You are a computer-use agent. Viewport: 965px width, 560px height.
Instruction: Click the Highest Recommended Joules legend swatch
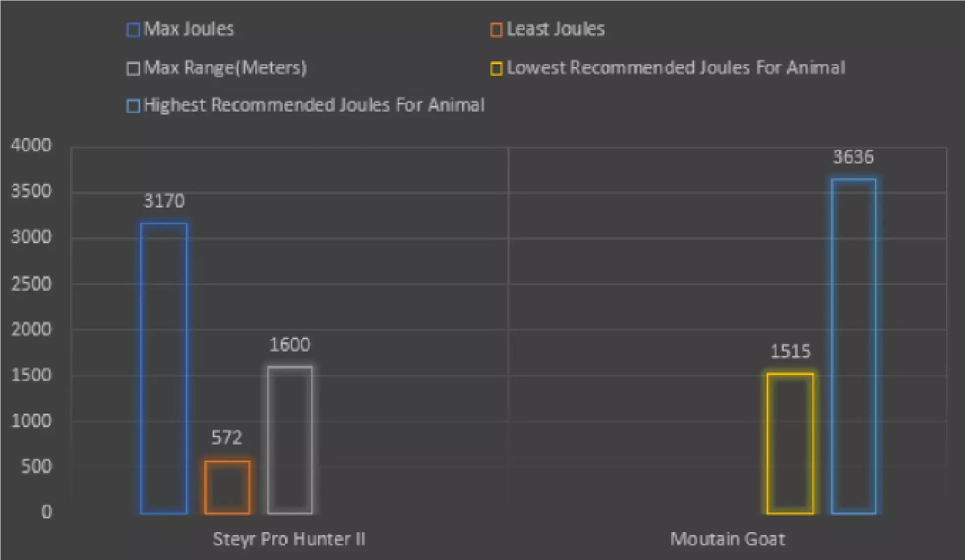tap(133, 106)
